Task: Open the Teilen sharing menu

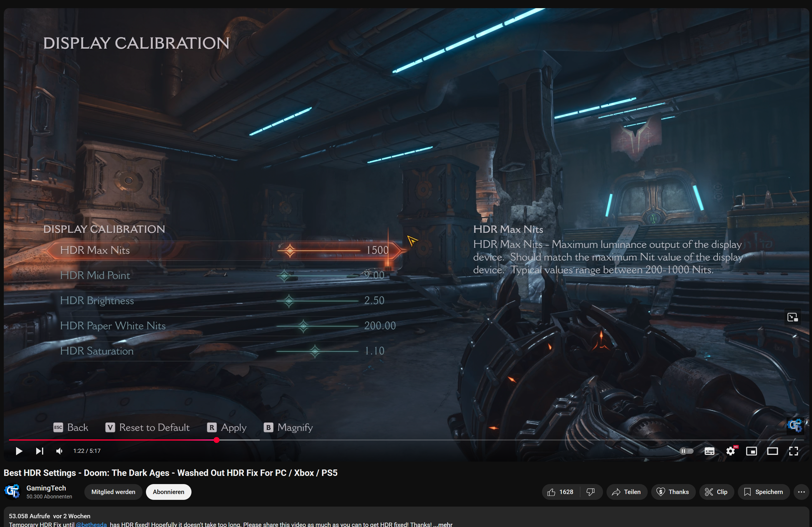Action: (627, 492)
